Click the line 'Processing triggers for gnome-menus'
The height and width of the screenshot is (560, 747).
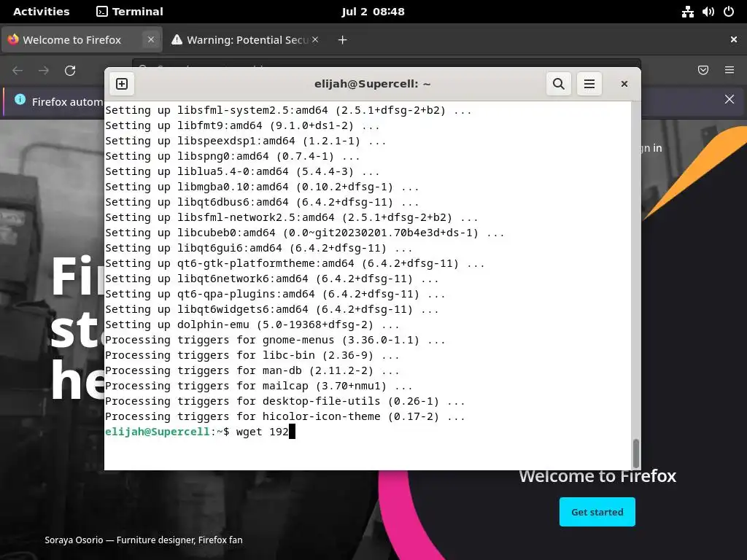[x=275, y=340]
